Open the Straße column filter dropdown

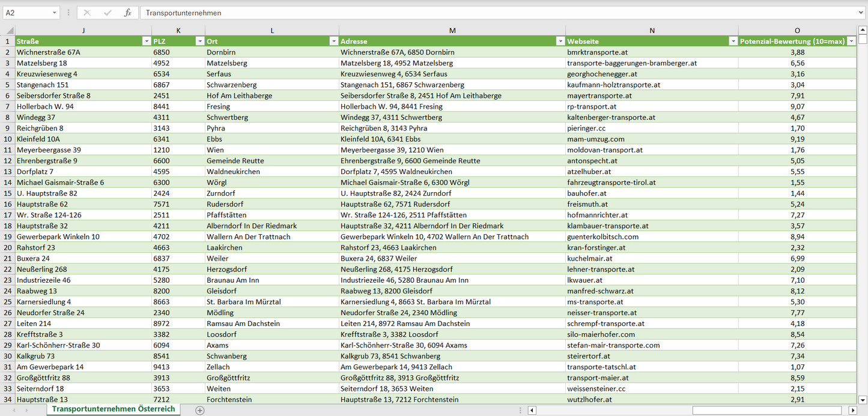(x=146, y=41)
